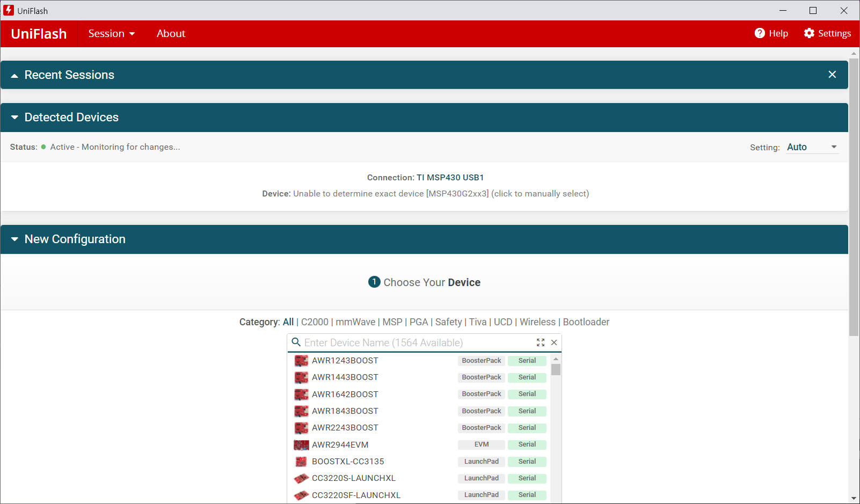Select BOOSTXL-CC3135 device
This screenshot has height=504, width=860.
click(x=419, y=462)
